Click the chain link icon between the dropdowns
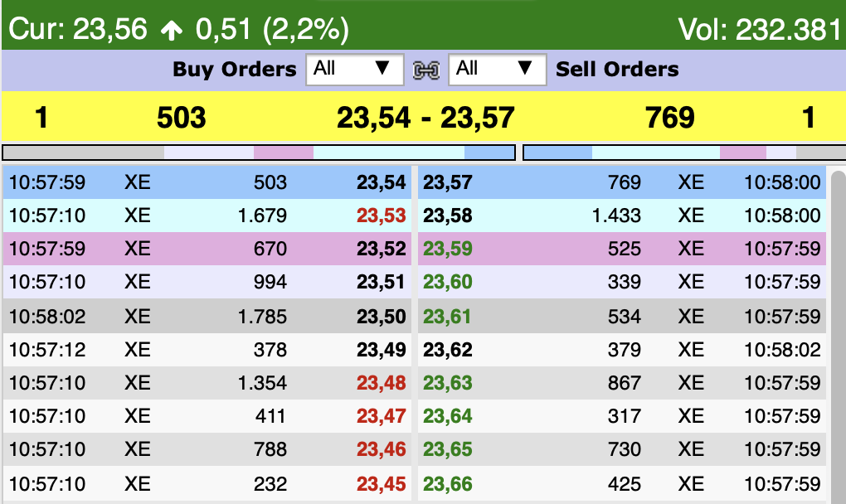Viewport: 846px width, 504px height. click(425, 70)
